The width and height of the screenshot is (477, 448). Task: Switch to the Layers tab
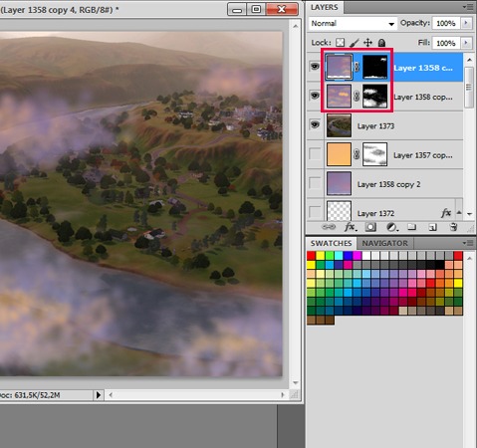325,7
